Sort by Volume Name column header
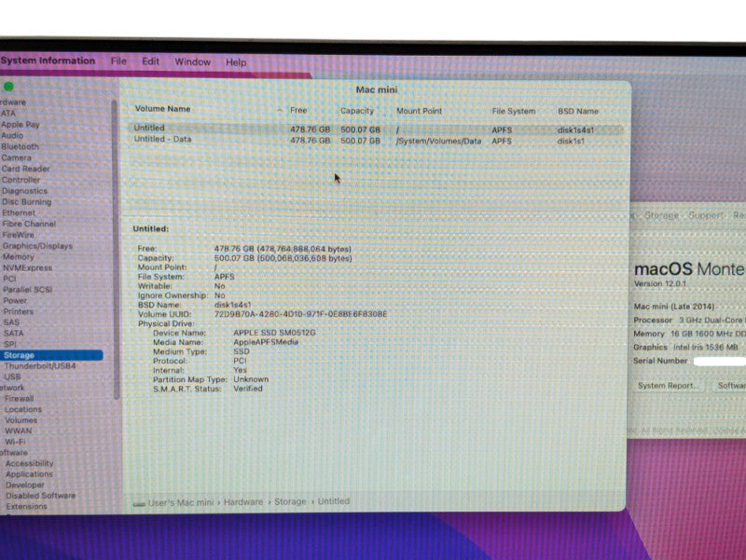The height and width of the screenshot is (560, 746). 162,109
